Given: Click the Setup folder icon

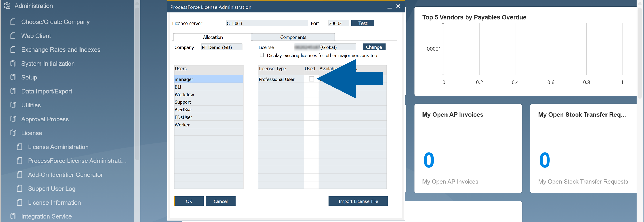Looking at the screenshot, I should pos(13,77).
